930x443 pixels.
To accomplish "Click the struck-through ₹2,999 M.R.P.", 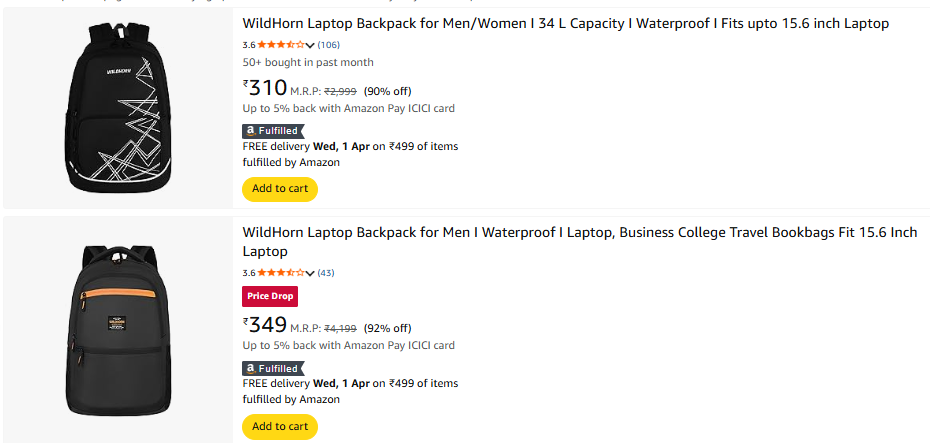I will point(341,91).
